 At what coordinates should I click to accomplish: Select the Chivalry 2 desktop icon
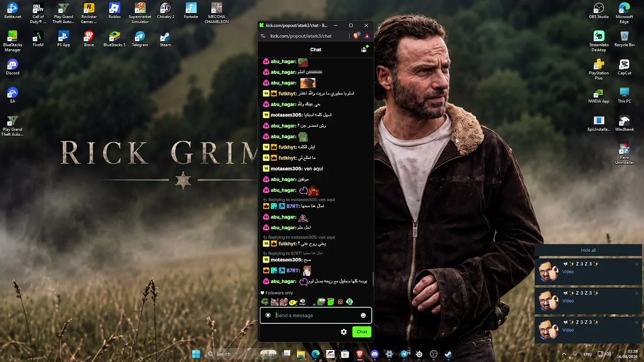166,12
